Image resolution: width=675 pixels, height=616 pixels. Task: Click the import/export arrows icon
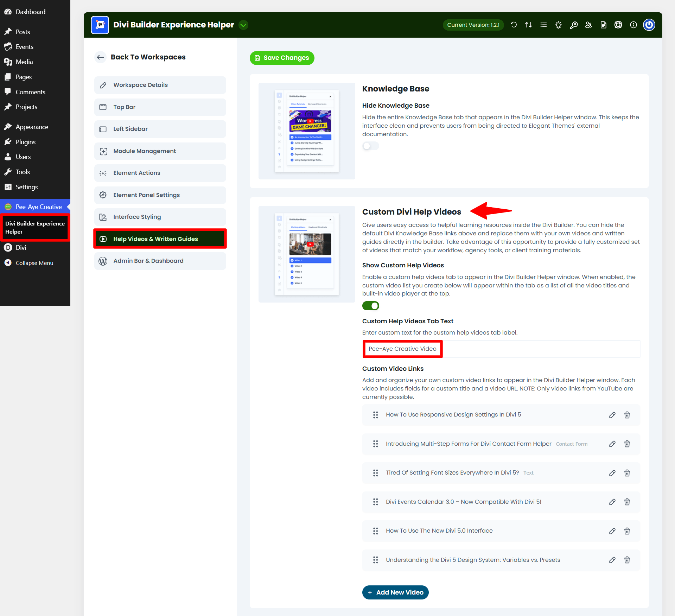(528, 25)
